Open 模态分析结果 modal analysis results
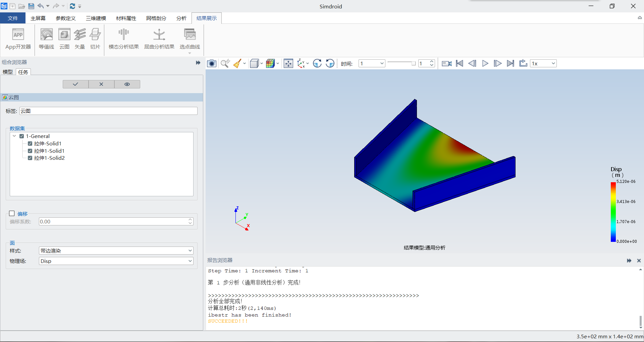This screenshot has width=644, height=342. pyautogui.click(x=123, y=35)
